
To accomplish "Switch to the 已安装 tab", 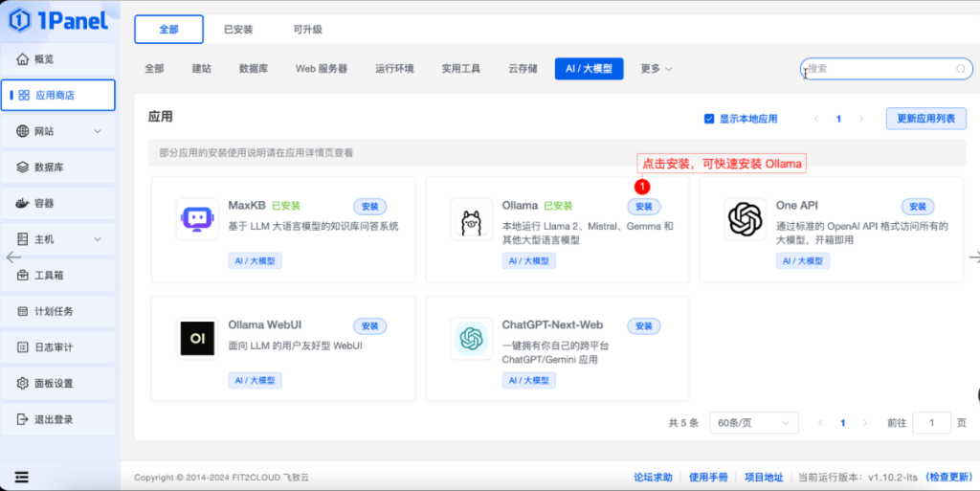I will click(238, 30).
